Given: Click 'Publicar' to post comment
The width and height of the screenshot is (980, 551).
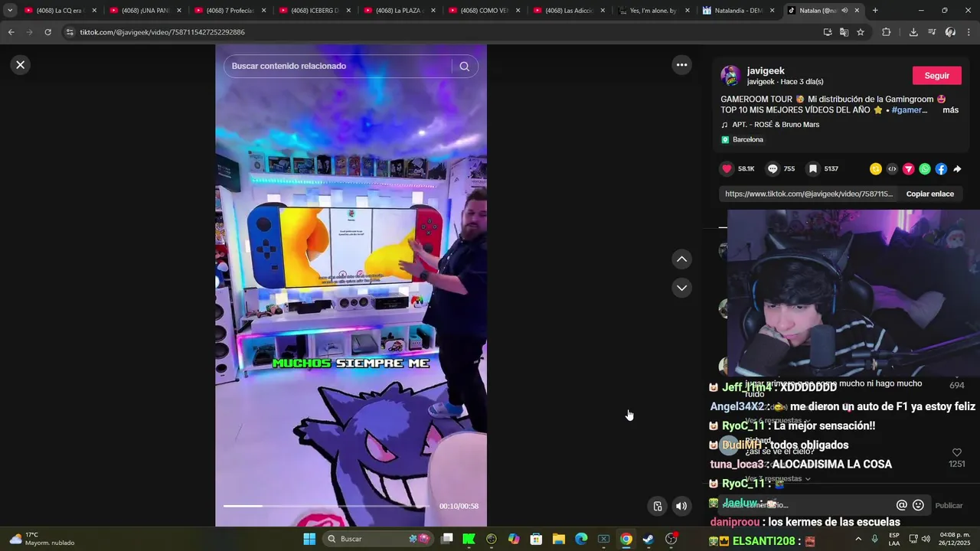Looking at the screenshot, I should [x=949, y=505].
